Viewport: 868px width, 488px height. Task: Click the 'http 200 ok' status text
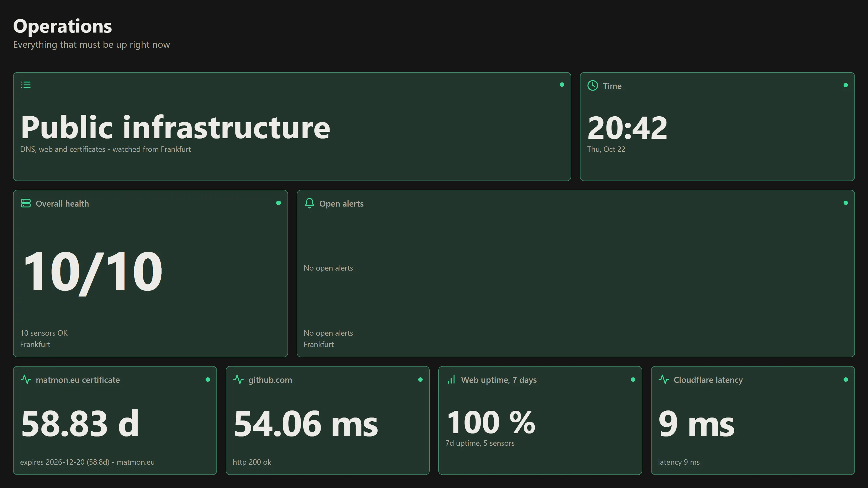coord(252,462)
